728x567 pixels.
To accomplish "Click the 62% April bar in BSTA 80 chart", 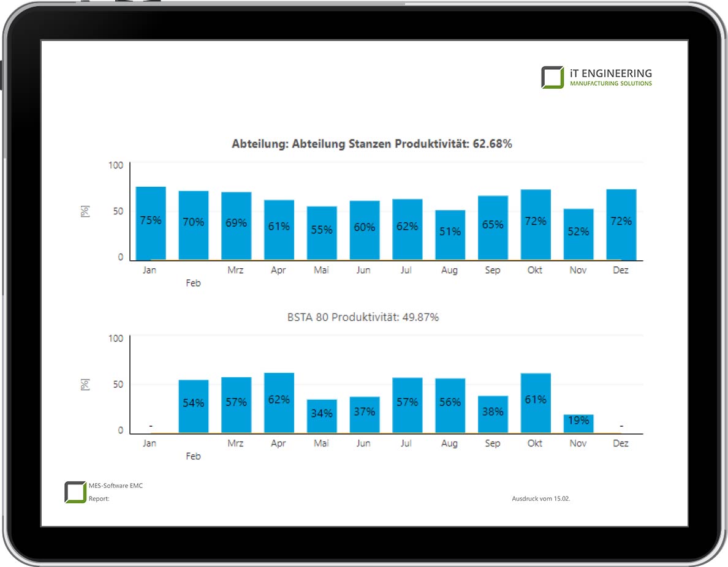I will [x=279, y=402].
